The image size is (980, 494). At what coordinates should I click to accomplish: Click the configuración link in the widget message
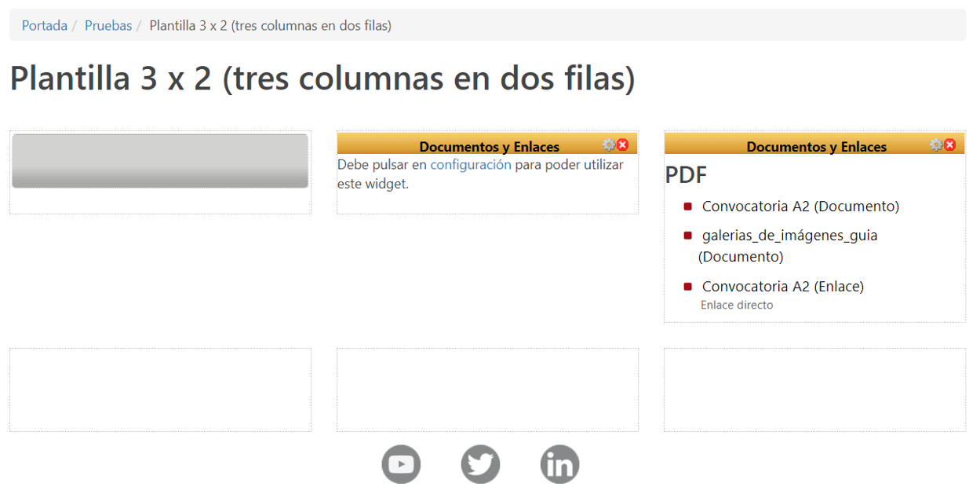(x=471, y=165)
